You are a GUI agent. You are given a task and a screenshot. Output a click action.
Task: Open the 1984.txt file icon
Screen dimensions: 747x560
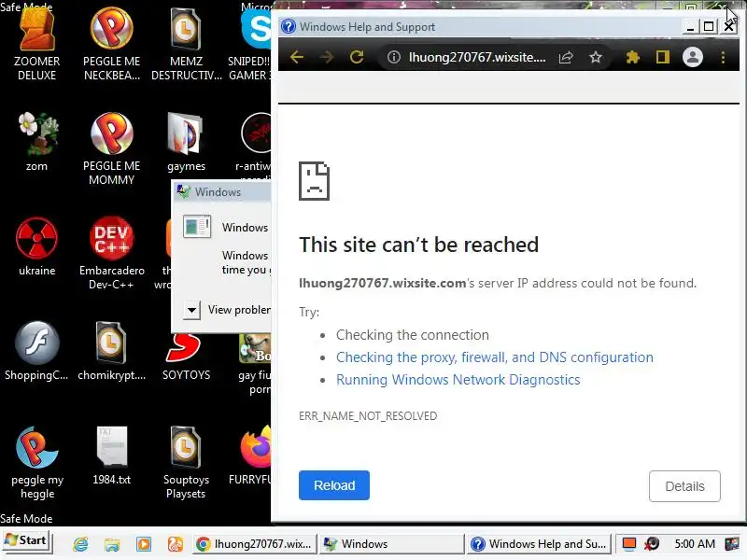[x=111, y=456]
